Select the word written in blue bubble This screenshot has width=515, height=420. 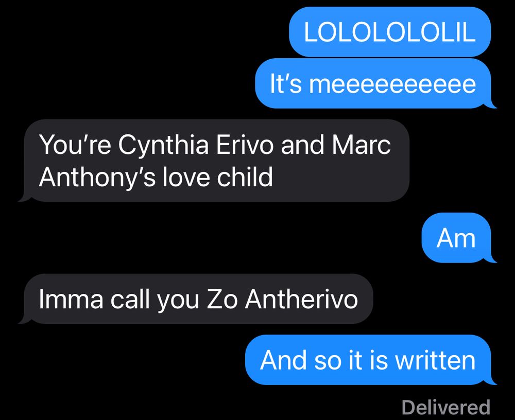point(435,360)
